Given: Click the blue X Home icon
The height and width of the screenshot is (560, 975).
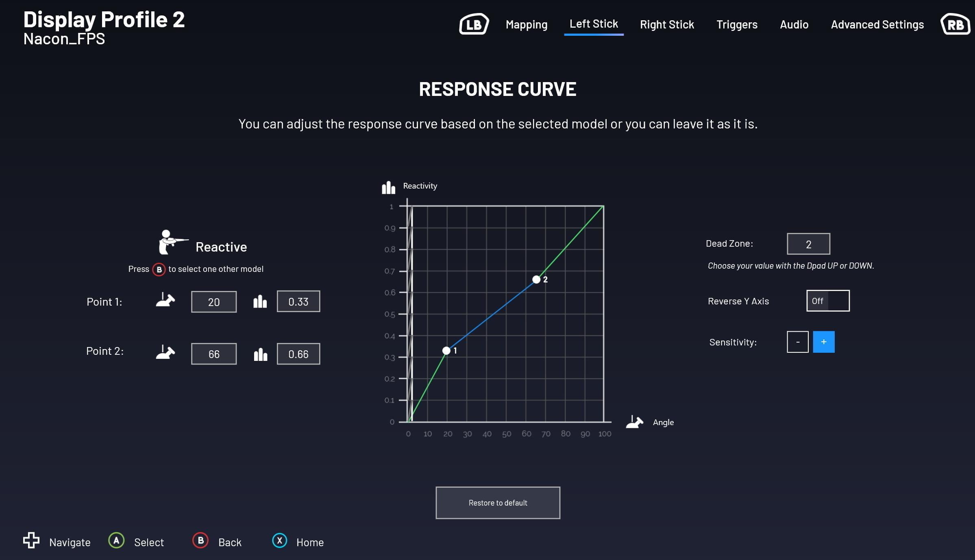Looking at the screenshot, I should (279, 540).
